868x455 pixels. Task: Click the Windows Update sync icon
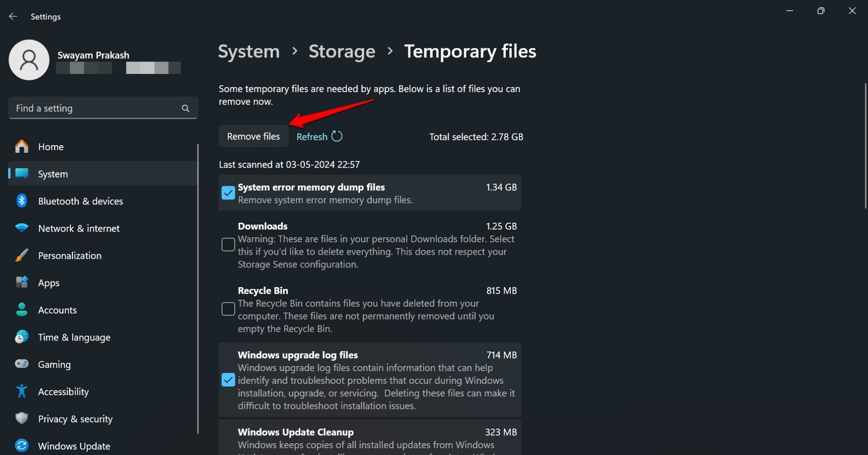[21, 445]
